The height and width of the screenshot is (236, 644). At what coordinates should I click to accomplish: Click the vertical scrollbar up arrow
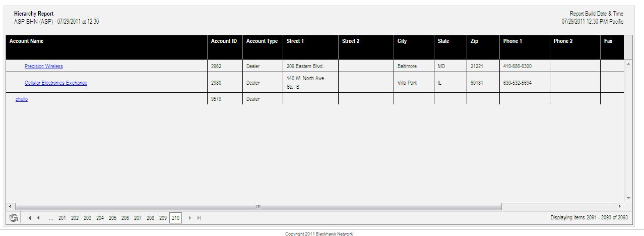pyautogui.click(x=628, y=64)
